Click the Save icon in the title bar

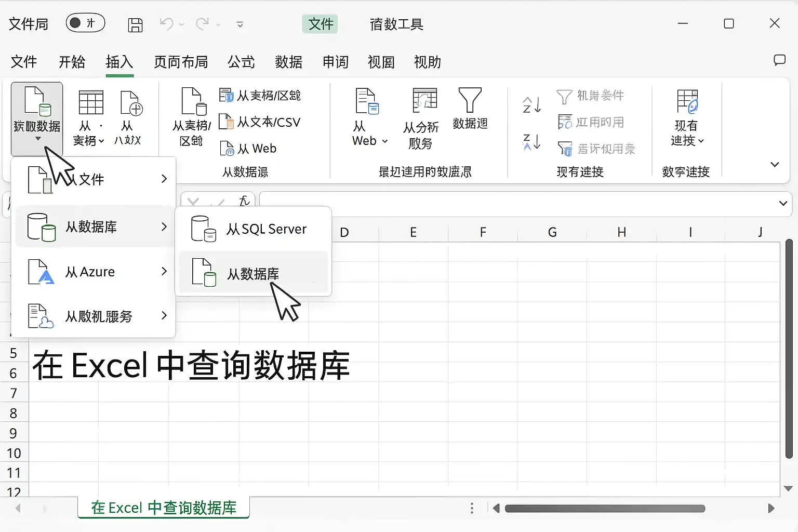(135, 24)
